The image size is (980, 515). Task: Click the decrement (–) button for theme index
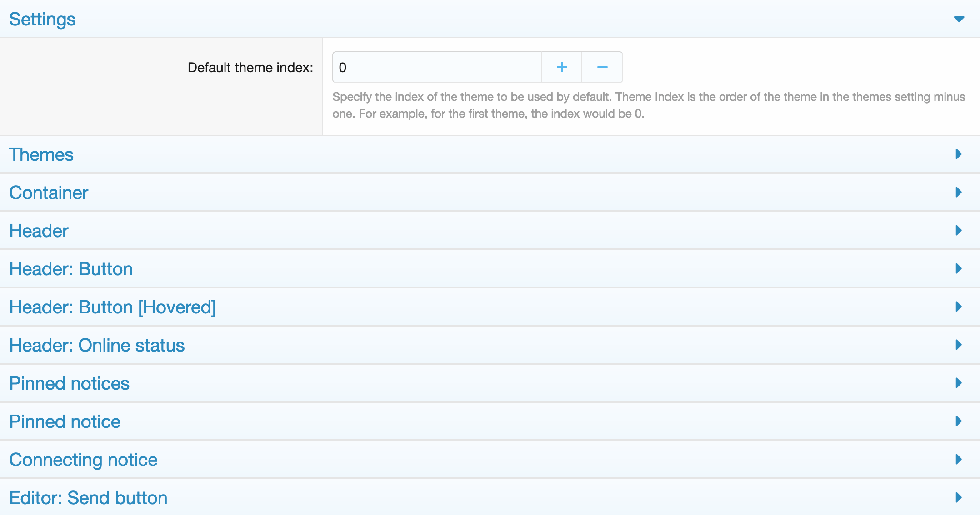601,67
